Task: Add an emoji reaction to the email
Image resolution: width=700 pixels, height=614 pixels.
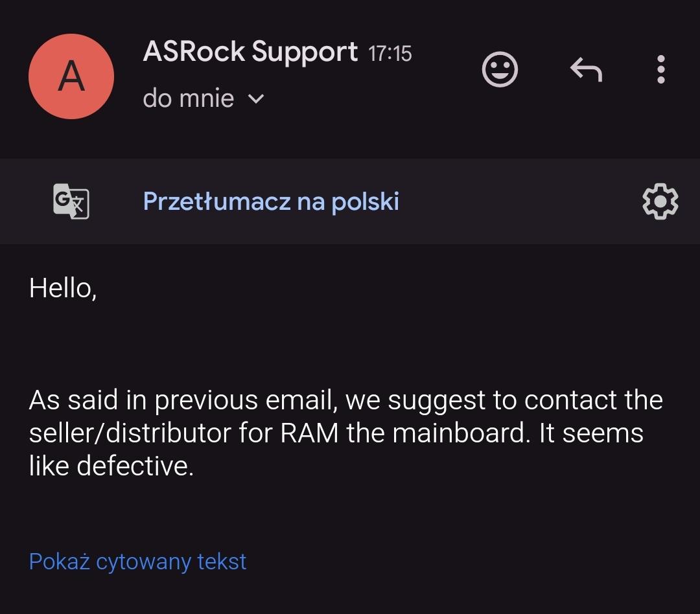Action: 500,69
